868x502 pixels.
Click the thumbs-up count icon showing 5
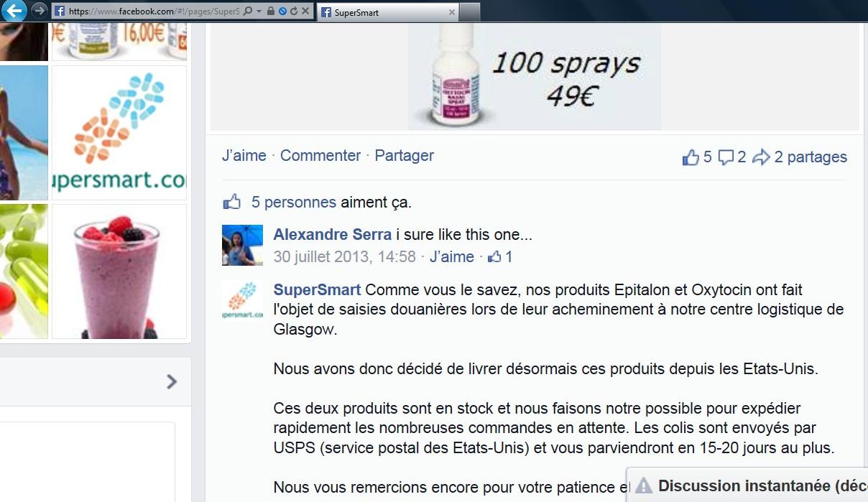(691, 157)
